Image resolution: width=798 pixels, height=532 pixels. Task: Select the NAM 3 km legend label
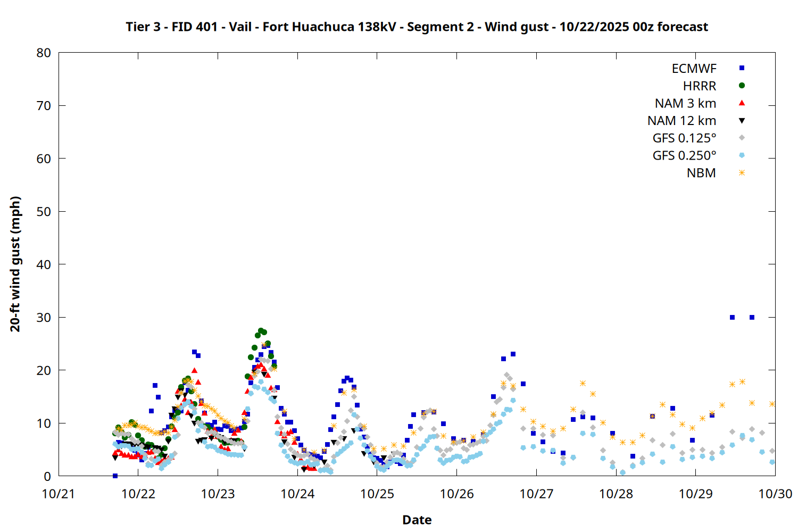(685, 104)
